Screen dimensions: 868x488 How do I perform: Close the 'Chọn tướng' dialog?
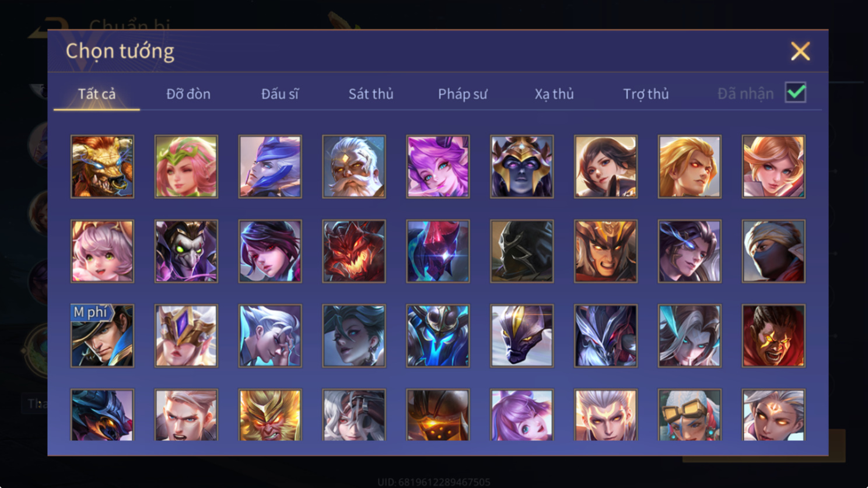[800, 51]
